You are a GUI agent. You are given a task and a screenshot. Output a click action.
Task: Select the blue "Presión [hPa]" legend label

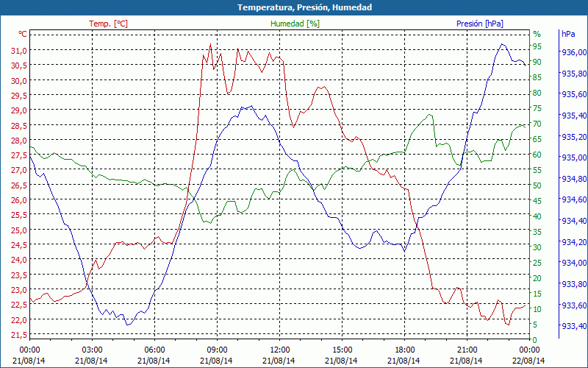pyautogui.click(x=480, y=24)
